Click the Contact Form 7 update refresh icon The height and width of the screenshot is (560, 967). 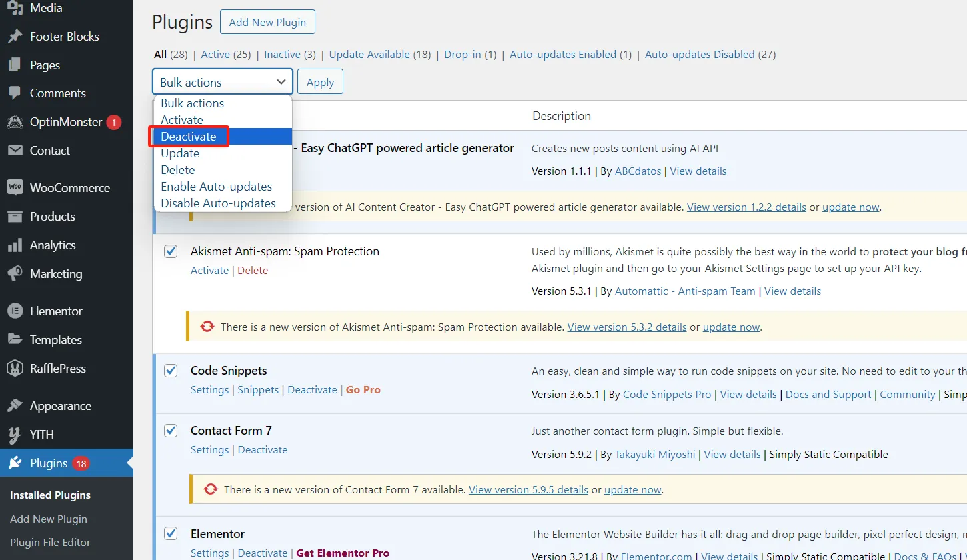click(x=211, y=489)
